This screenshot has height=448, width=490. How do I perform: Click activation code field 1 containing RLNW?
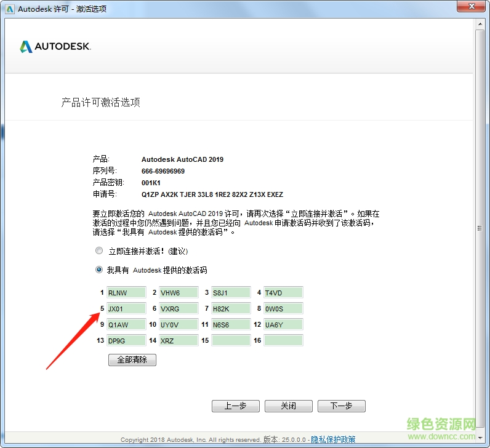[x=126, y=292]
